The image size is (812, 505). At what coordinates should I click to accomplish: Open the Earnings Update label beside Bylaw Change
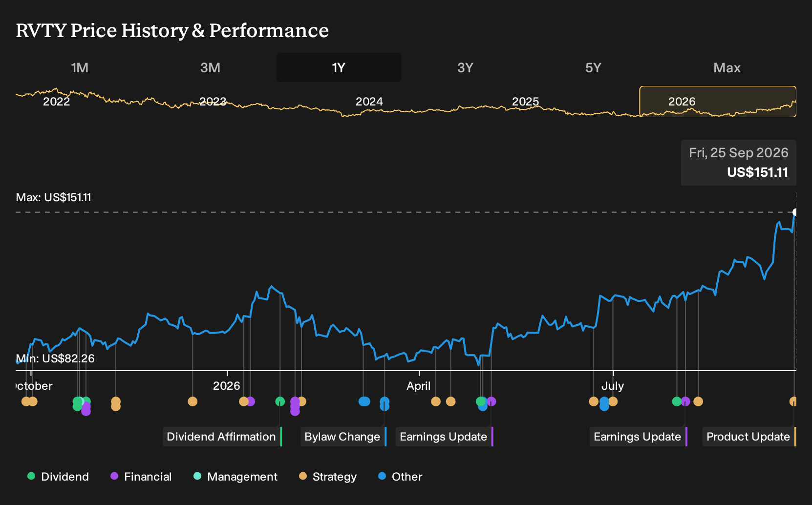coord(445,437)
